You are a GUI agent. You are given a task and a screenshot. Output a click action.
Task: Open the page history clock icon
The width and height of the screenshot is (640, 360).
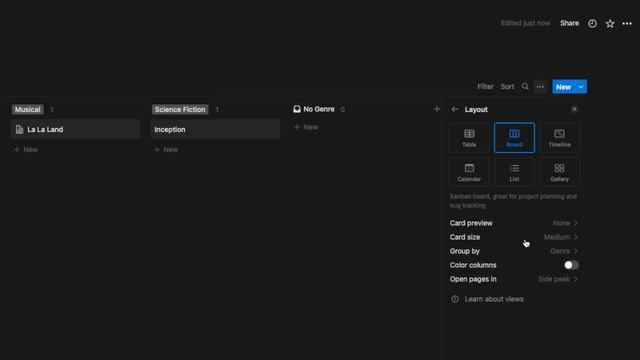click(x=592, y=24)
